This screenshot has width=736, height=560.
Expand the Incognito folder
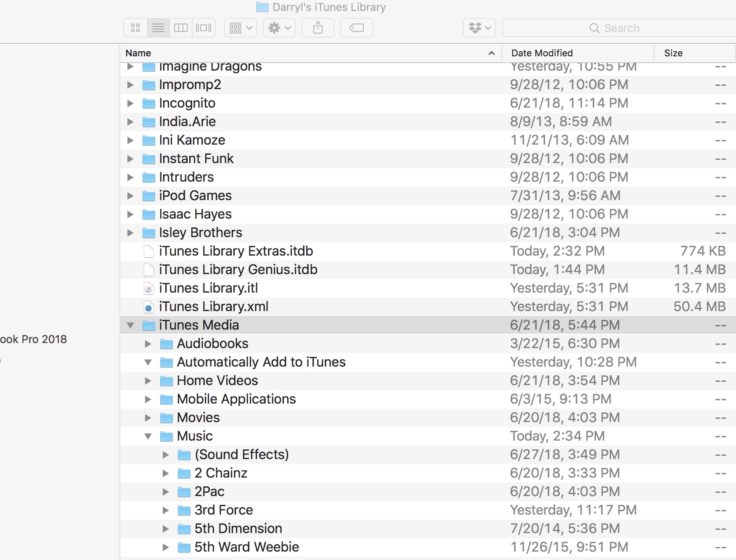click(x=130, y=103)
